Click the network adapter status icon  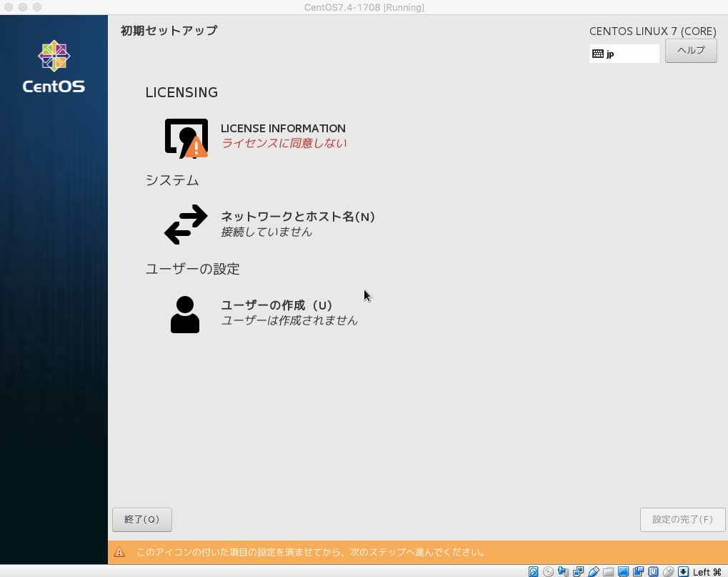click(578, 571)
